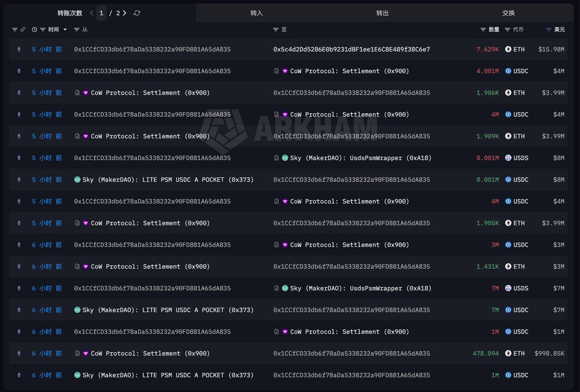Click the 3M amount value
This screenshot has height=392, width=580.
pyautogui.click(x=495, y=245)
